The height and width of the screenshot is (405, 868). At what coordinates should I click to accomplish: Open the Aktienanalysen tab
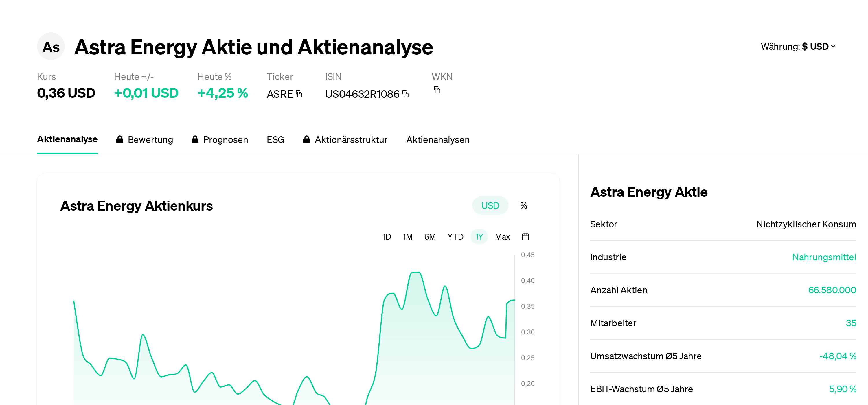pyautogui.click(x=438, y=139)
